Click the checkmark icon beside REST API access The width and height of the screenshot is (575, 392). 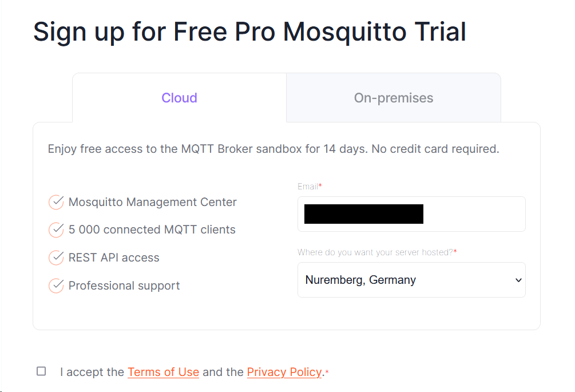(x=56, y=258)
